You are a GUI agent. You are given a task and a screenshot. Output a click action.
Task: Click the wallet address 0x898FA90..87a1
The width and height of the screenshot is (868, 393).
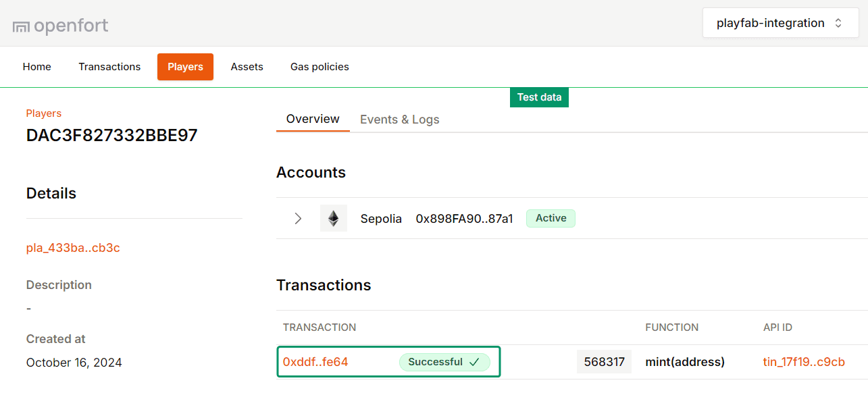pos(464,217)
